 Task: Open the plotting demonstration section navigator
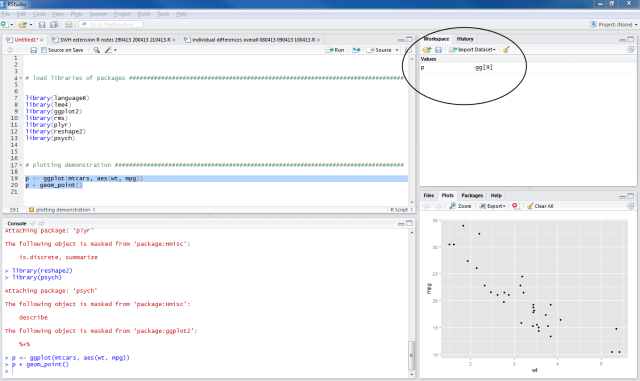(x=62, y=210)
